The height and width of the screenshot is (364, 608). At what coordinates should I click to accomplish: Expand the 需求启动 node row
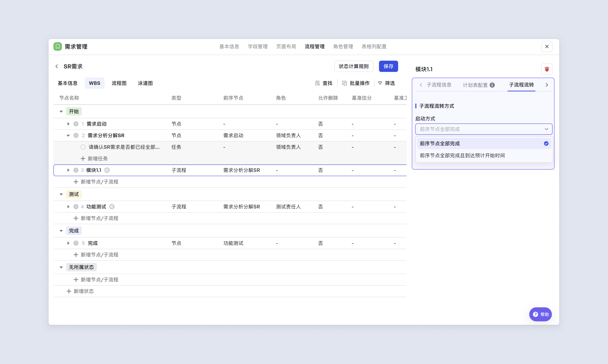click(x=68, y=124)
